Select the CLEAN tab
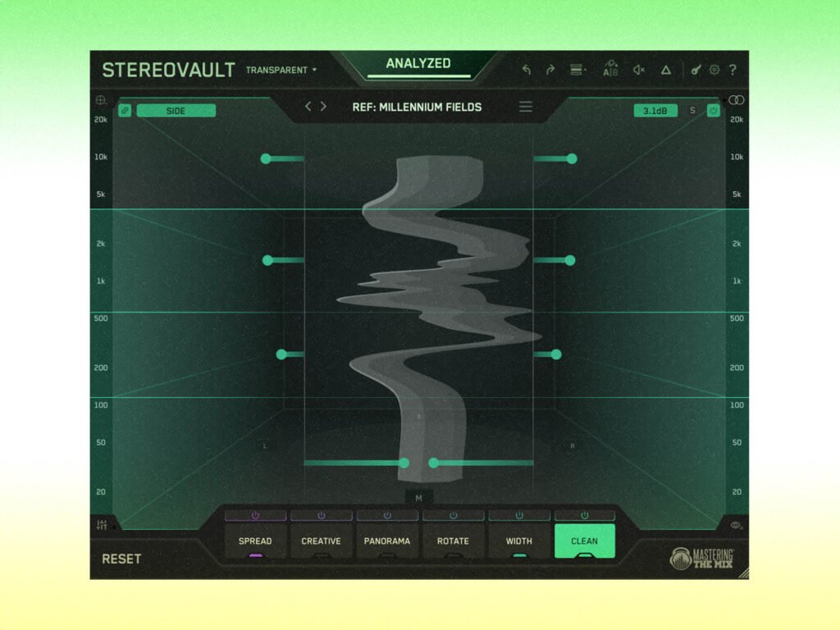The height and width of the screenshot is (630, 840). [585, 541]
